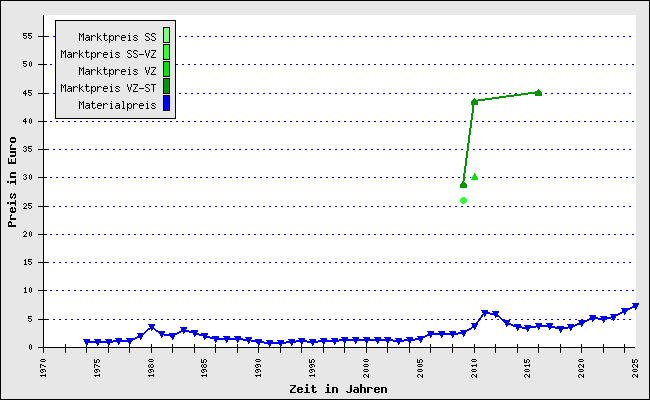The image size is (650, 400).
Task: Click the last blue Materialpreis marker at 2025
Action: tap(635, 306)
